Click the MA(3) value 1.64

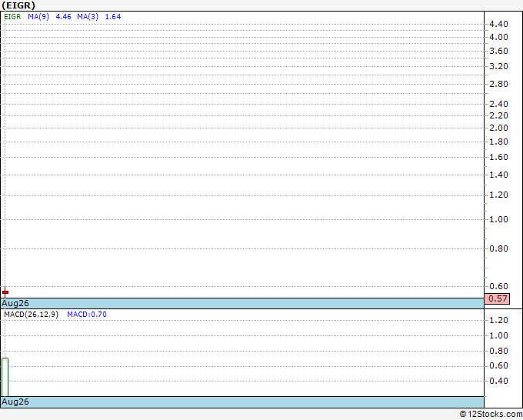click(113, 17)
